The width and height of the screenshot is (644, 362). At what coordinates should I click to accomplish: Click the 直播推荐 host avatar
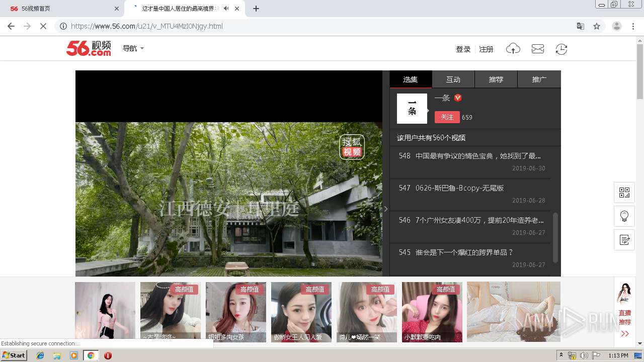(624, 294)
